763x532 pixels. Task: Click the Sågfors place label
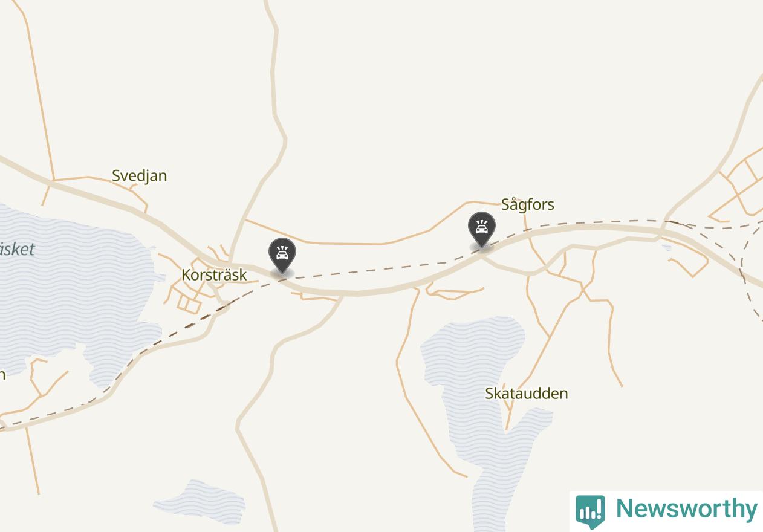click(x=528, y=204)
